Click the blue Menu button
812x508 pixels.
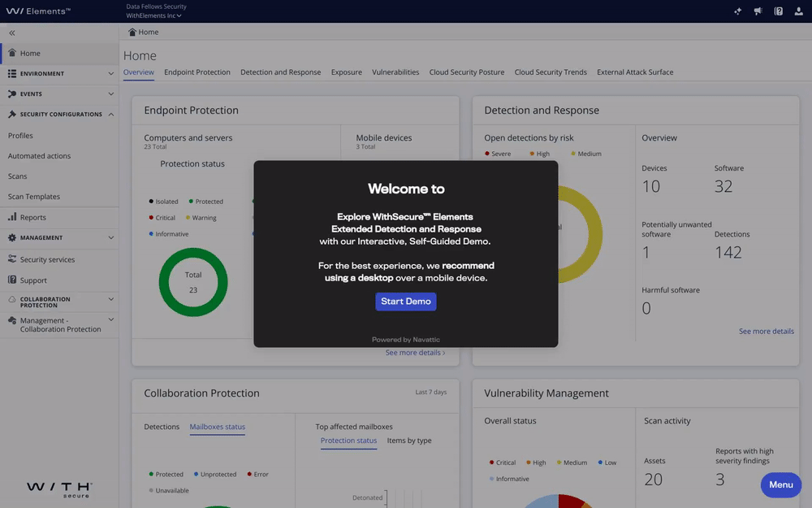[781, 484]
